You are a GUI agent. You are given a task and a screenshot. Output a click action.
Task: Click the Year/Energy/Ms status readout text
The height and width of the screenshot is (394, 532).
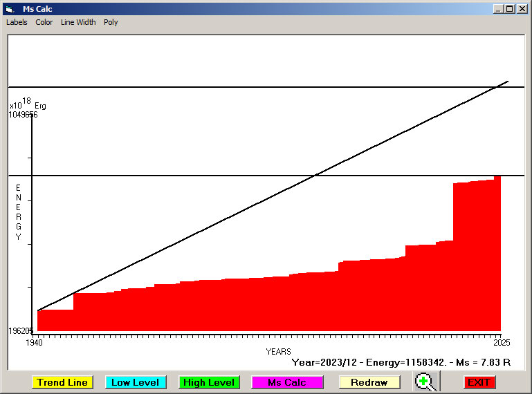coord(401,362)
